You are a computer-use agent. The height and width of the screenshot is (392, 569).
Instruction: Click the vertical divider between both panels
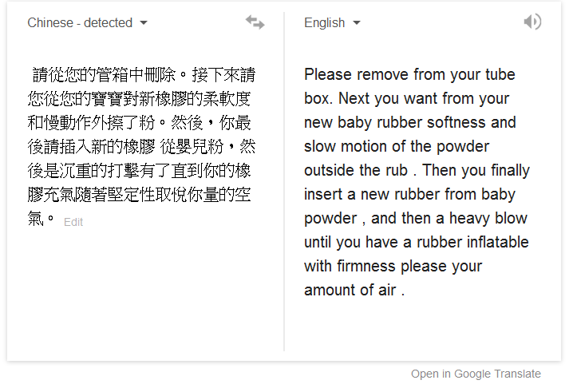click(x=284, y=181)
